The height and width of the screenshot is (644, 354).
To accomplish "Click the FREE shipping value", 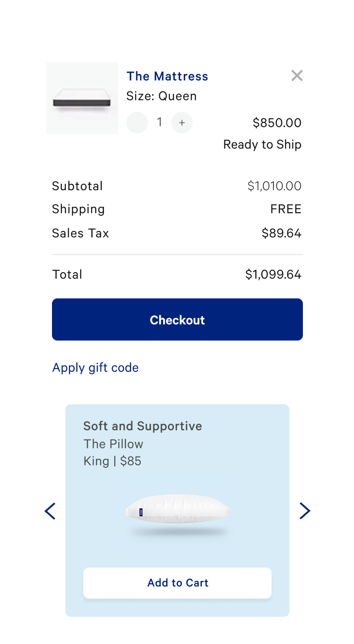I will (x=286, y=209).
